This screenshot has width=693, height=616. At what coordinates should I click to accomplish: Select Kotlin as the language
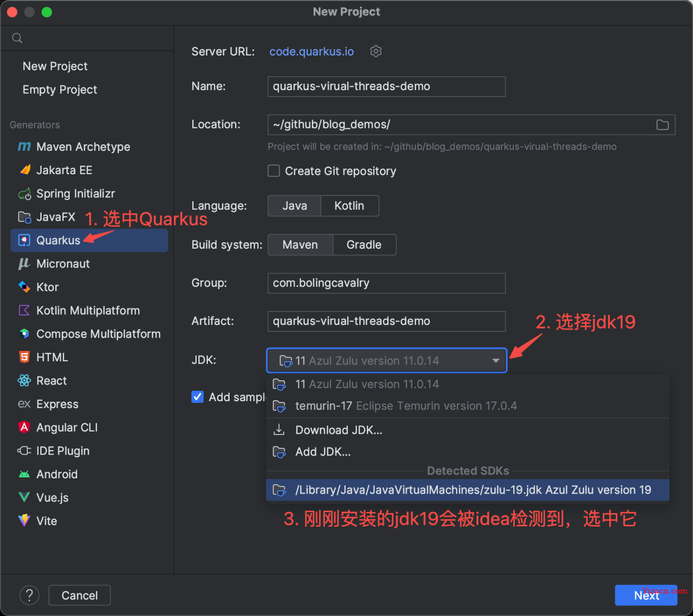[350, 206]
